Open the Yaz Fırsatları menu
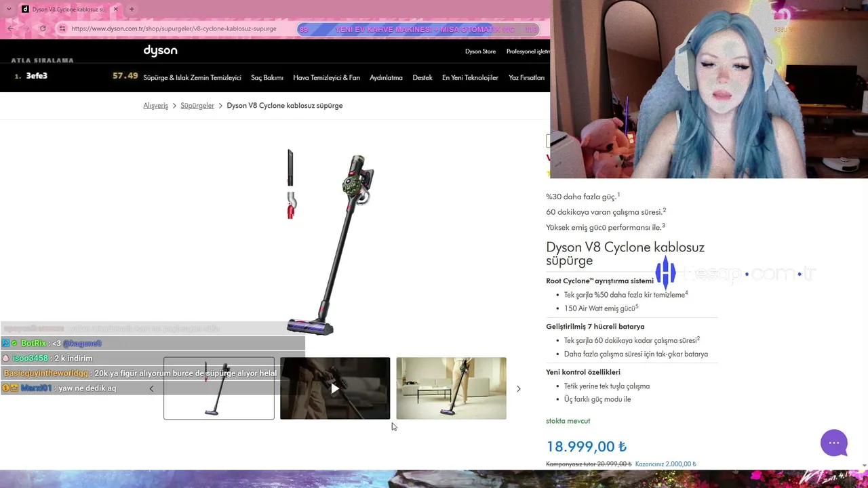868x488 pixels. 526,78
